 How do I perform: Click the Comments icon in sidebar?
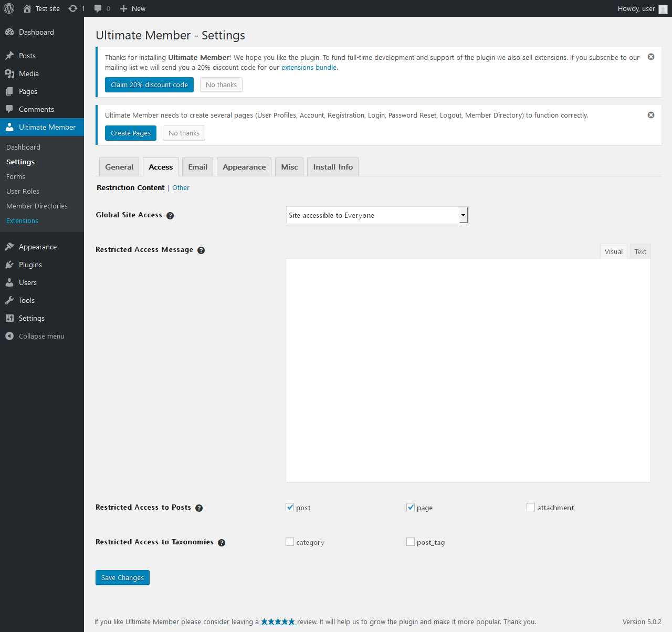(x=9, y=109)
